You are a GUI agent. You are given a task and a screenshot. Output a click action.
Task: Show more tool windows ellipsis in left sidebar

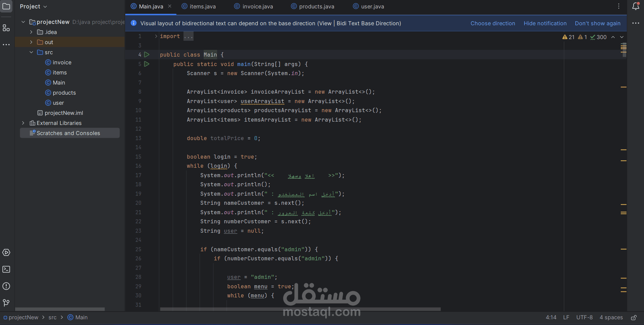coord(6,44)
